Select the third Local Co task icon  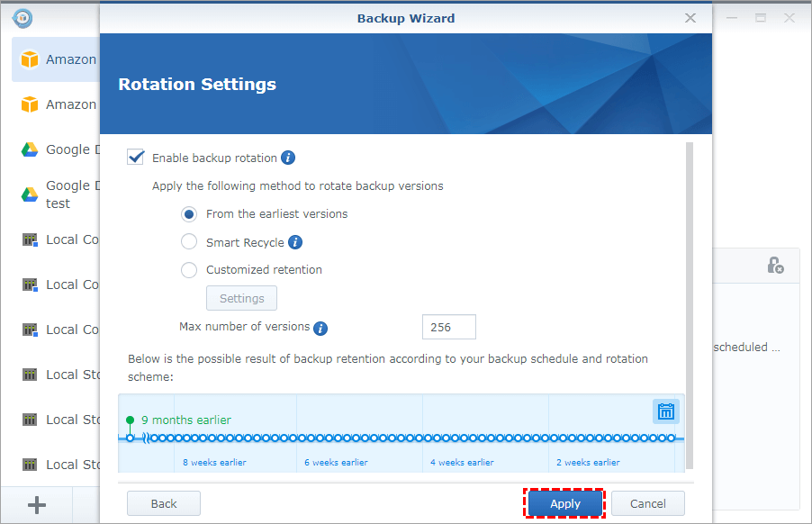point(30,330)
